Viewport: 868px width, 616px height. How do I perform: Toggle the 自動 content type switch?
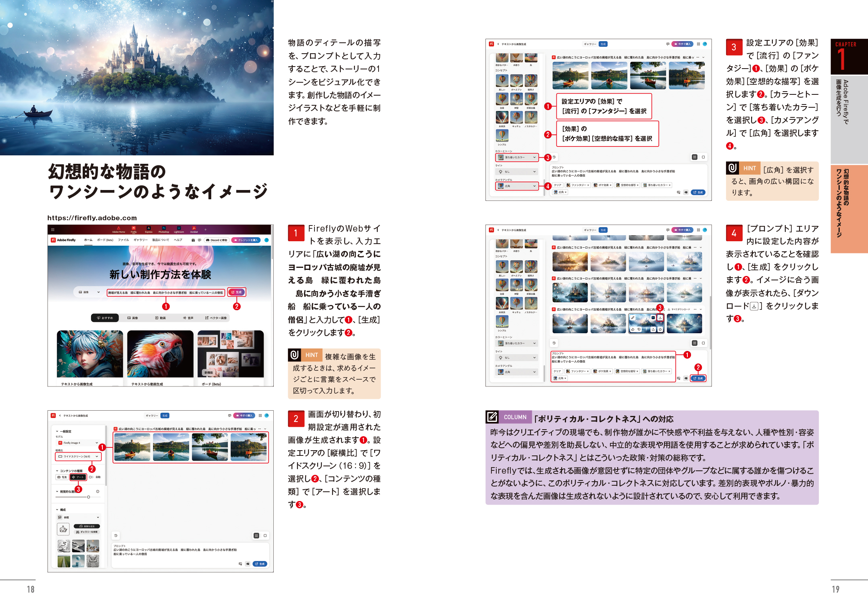click(x=91, y=477)
